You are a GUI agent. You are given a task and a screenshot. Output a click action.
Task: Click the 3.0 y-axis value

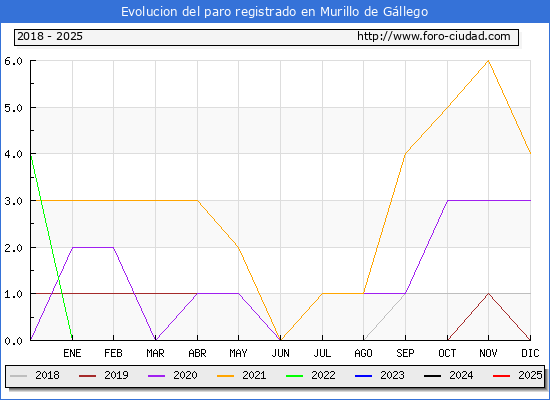13,201
